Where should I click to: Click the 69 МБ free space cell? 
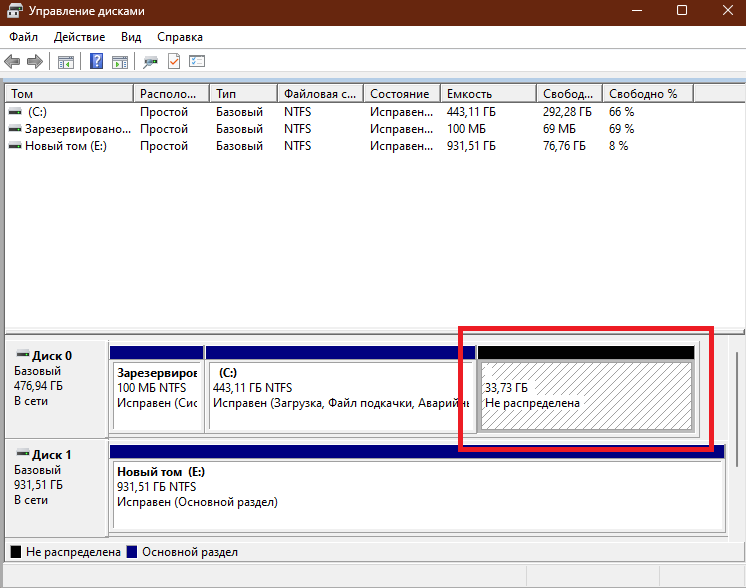click(x=559, y=129)
